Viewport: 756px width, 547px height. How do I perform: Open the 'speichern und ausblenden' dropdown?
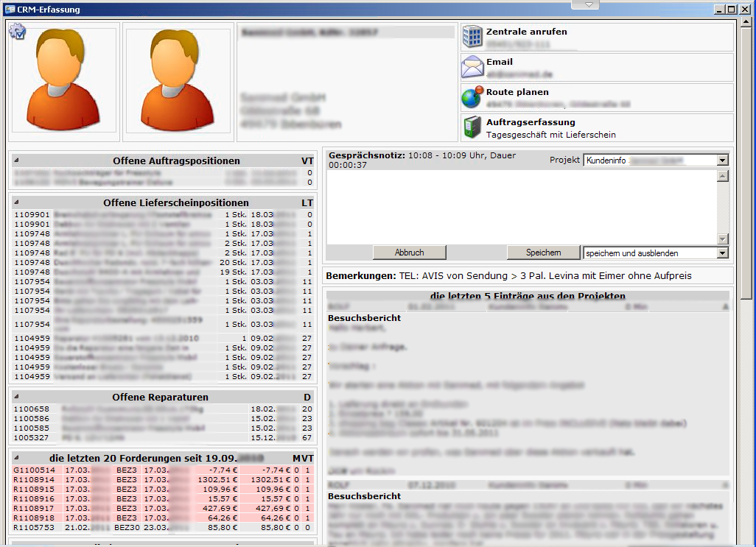click(722, 253)
